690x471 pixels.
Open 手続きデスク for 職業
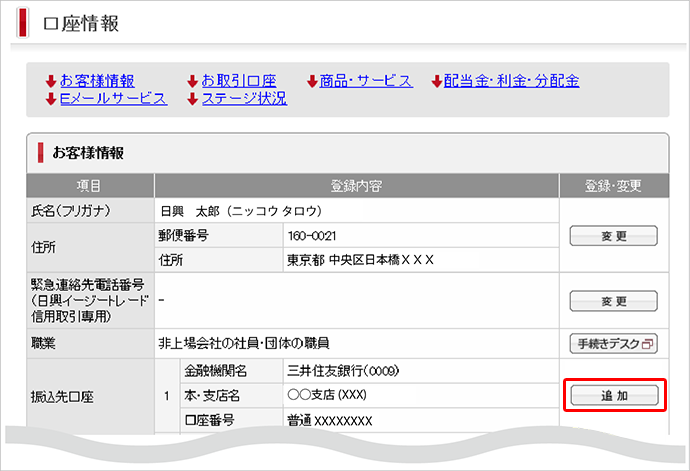point(614,344)
